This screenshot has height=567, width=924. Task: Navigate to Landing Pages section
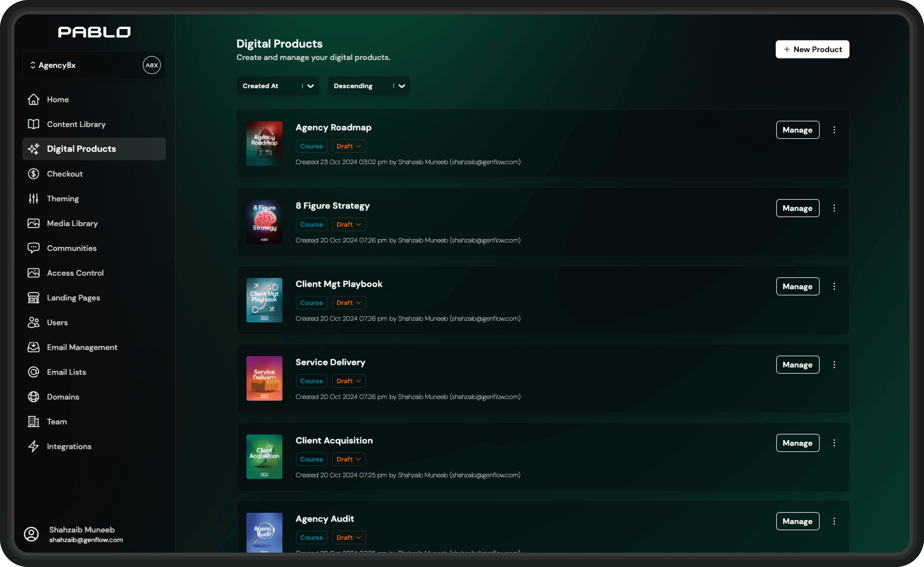[73, 298]
